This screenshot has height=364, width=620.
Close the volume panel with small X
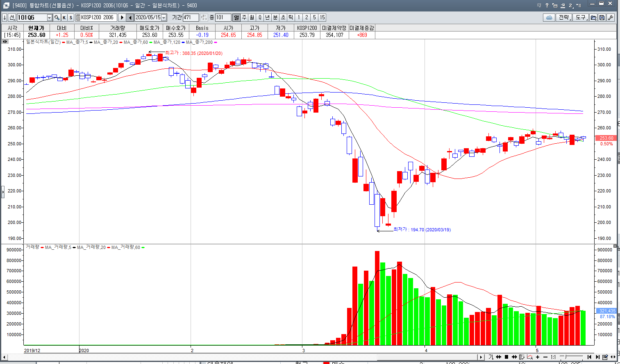point(615,246)
